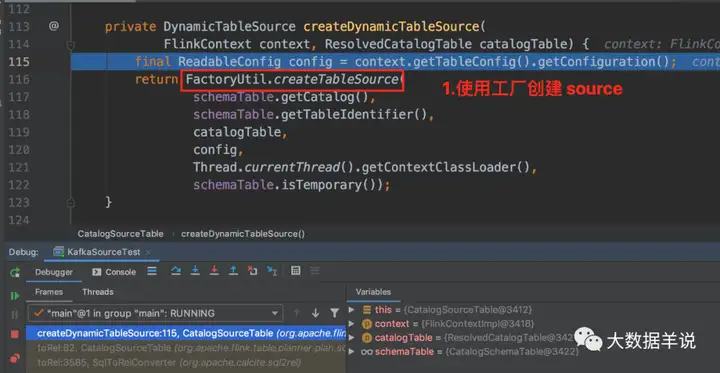Click the Drop Frame icon
Screen dimensions: 720x373
tap(252, 271)
